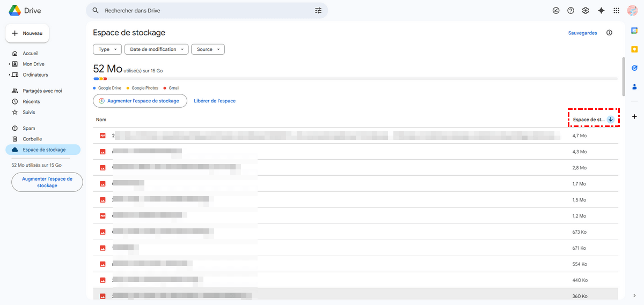This screenshot has height=305, width=644.
Task: Expand Ordinateurs tree arrow
Action: coord(9,75)
